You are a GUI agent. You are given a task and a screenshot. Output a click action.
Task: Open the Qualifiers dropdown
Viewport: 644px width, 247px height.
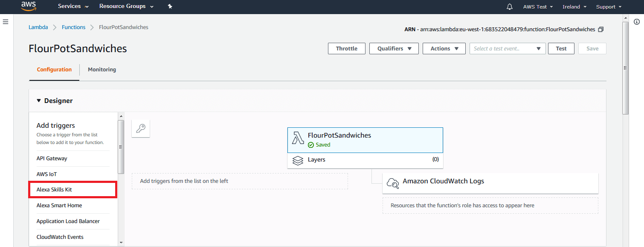(x=394, y=49)
